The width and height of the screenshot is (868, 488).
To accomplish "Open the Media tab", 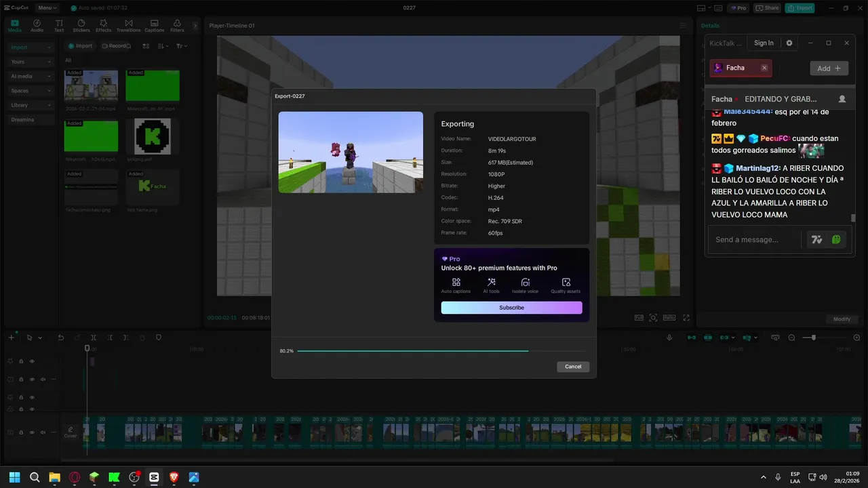I will click(14, 26).
